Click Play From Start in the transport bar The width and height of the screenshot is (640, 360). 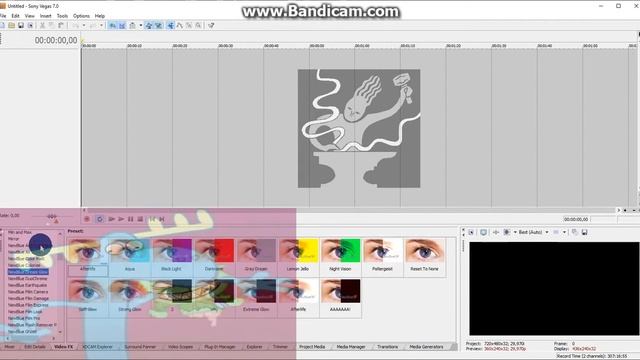[x=111, y=219]
